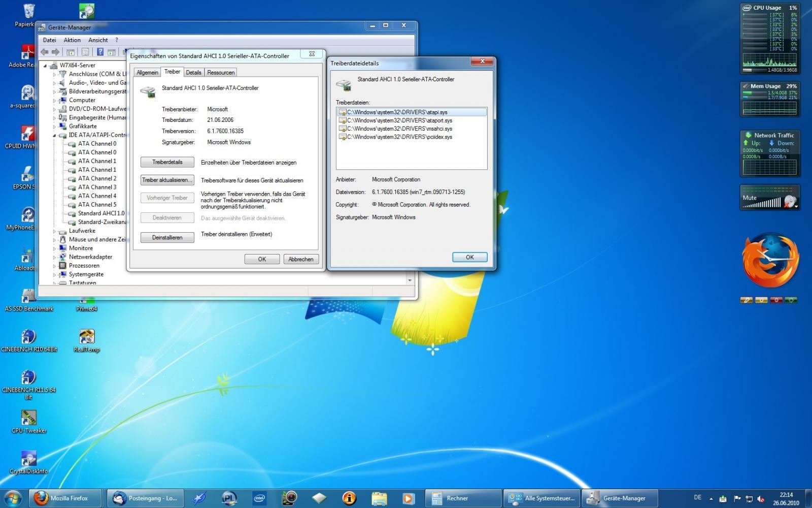
Task: Go back with the Geräte-Manager toolbar arrow
Action: pyautogui.click(x=45, y=52)
